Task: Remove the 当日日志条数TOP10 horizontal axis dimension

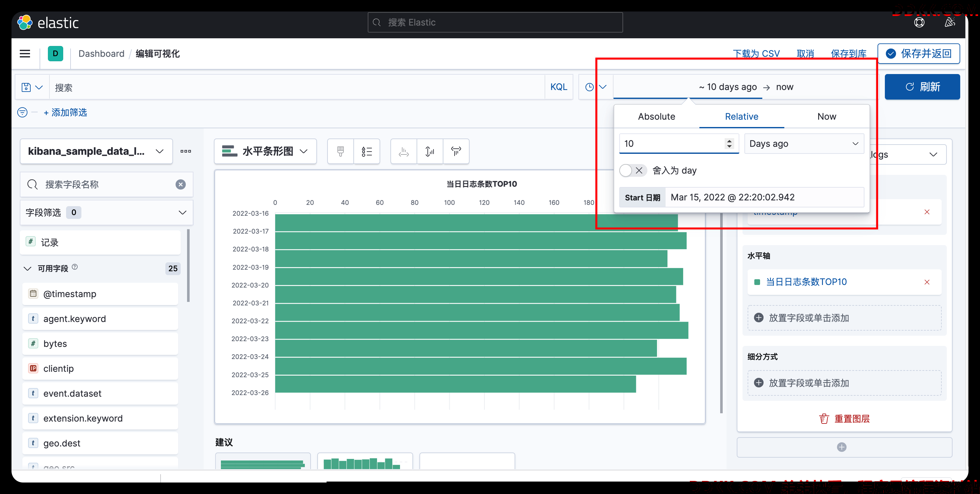Action: (x=927, y=282)
